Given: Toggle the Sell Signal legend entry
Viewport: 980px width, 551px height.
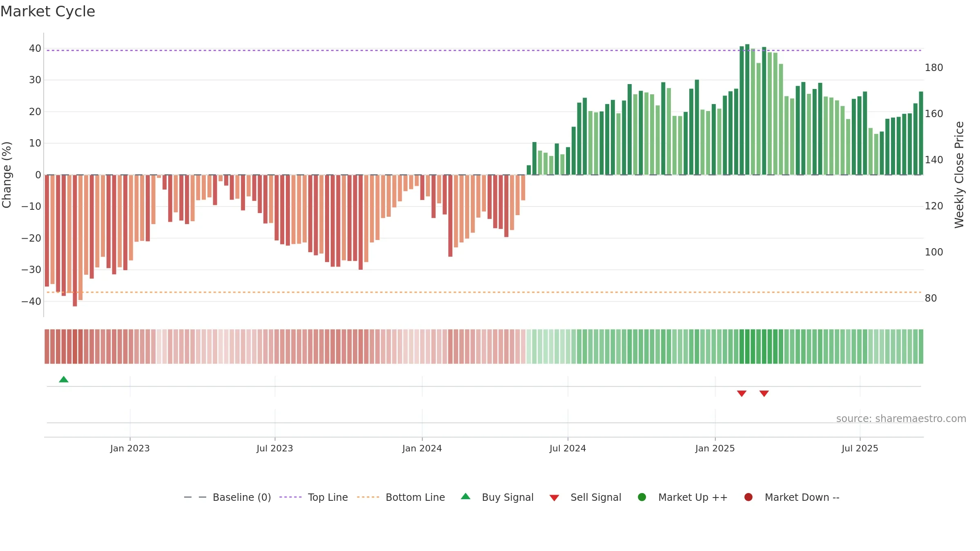Looking at the screenshot, I should pyautogui.click(x=585, y=497).
